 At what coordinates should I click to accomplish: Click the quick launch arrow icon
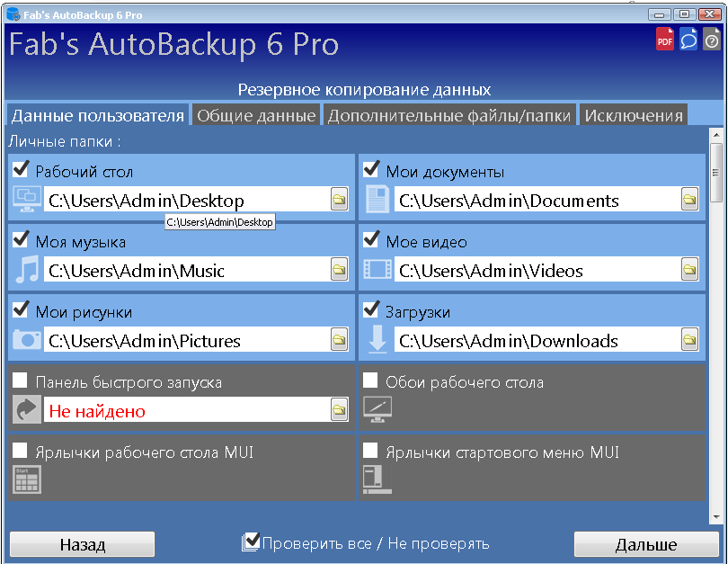point(27,409)
